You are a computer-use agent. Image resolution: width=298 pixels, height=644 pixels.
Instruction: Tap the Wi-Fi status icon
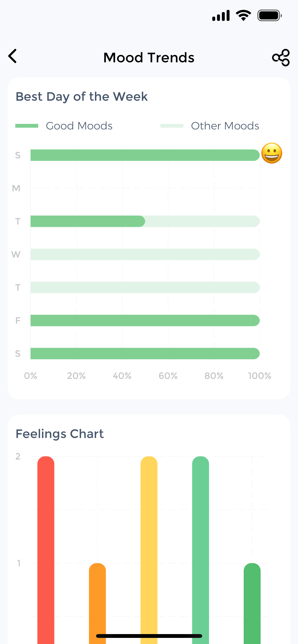tap(243, 16)
